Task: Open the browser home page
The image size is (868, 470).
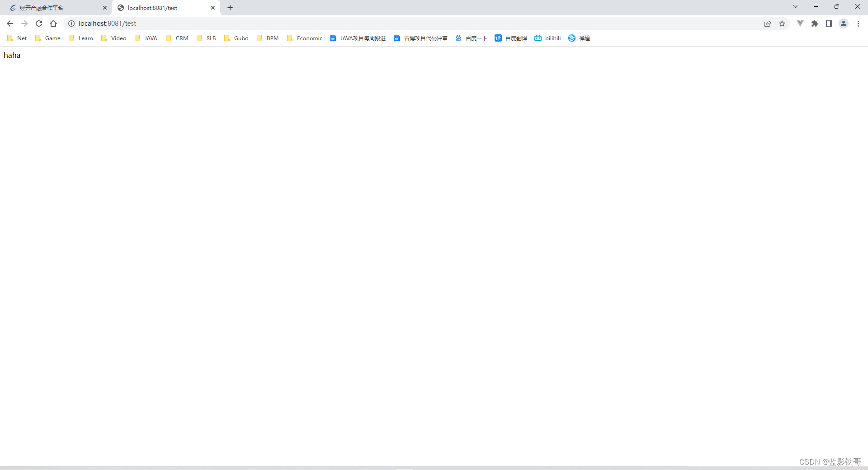Action: pos(53,23)
